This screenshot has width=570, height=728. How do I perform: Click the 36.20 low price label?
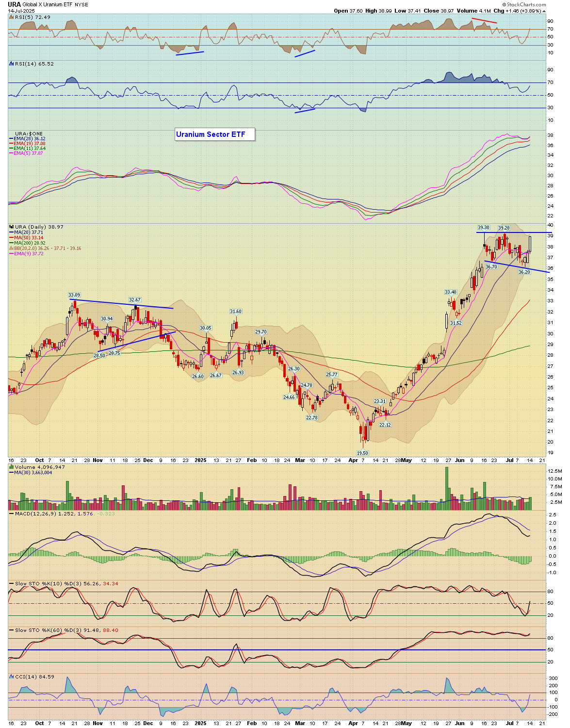[524, 272]
